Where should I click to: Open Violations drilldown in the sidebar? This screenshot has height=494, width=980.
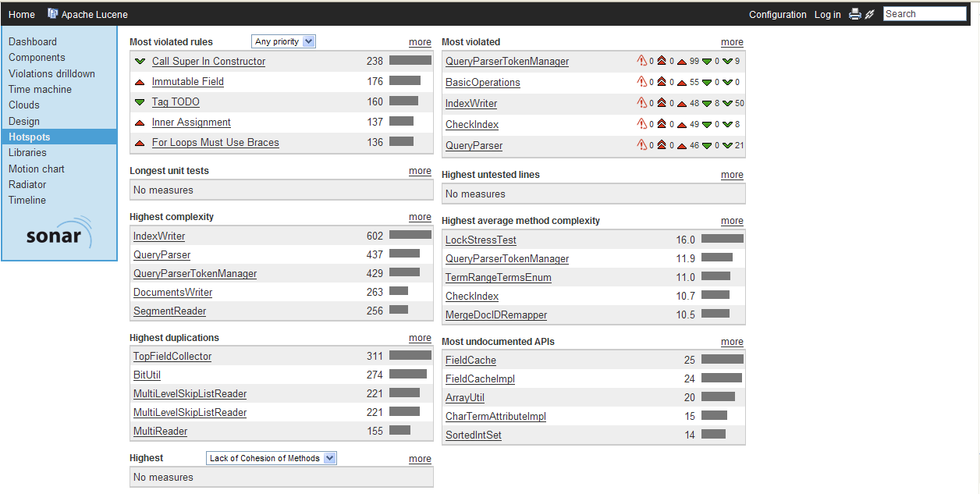[x=51, y=73]
